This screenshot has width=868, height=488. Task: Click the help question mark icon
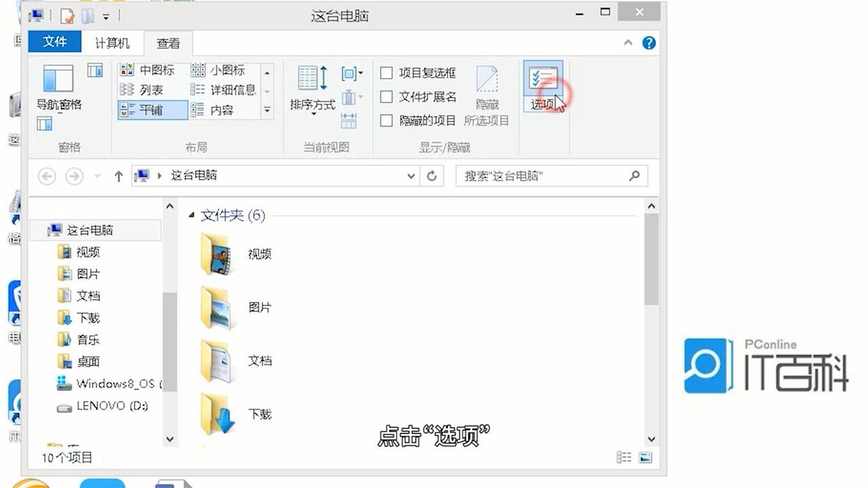649,43
